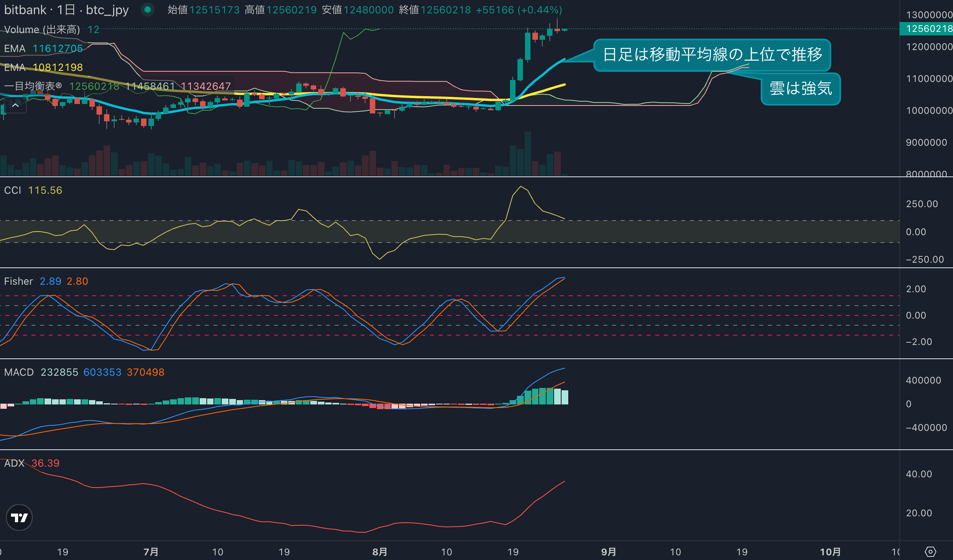Screen dimensions: 953x560
Task: Click the TradingView logo icon
Action: click(x=19, y=517)
